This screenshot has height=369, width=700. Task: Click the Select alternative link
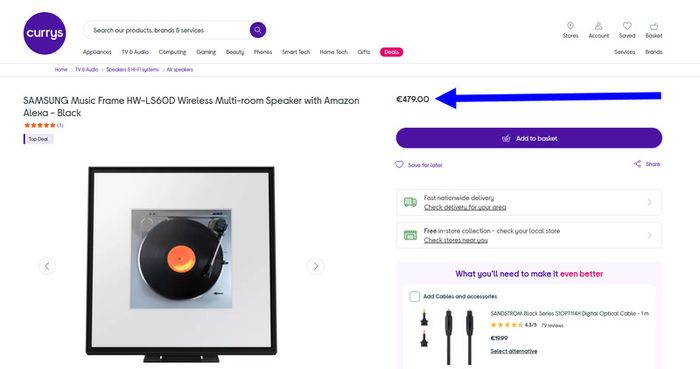coord(514,351)
